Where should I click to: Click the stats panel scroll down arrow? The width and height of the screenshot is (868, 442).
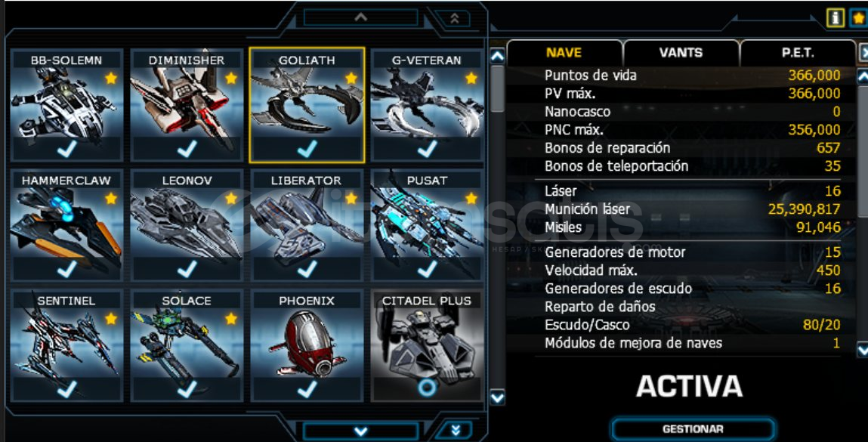[x=863, y=350]
